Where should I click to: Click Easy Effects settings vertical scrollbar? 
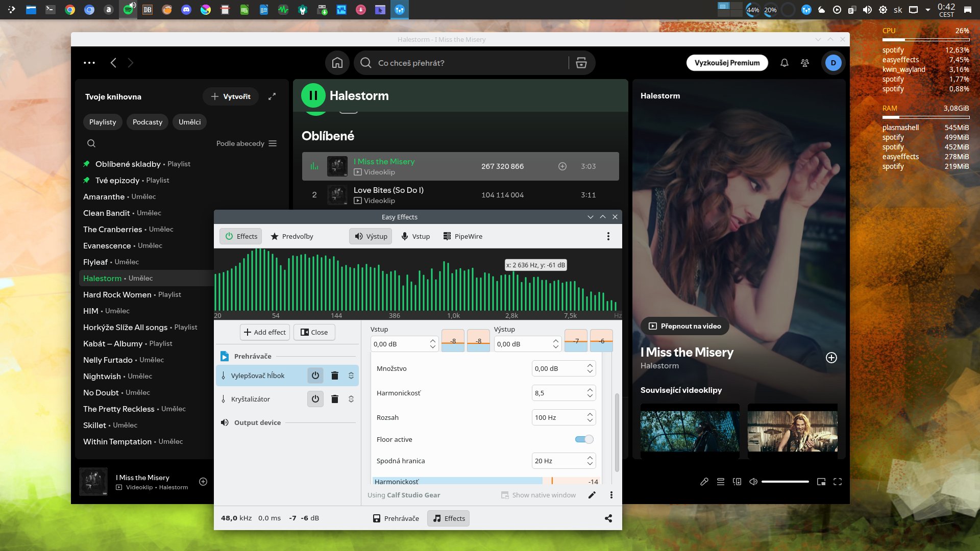(x=617, y=433)
